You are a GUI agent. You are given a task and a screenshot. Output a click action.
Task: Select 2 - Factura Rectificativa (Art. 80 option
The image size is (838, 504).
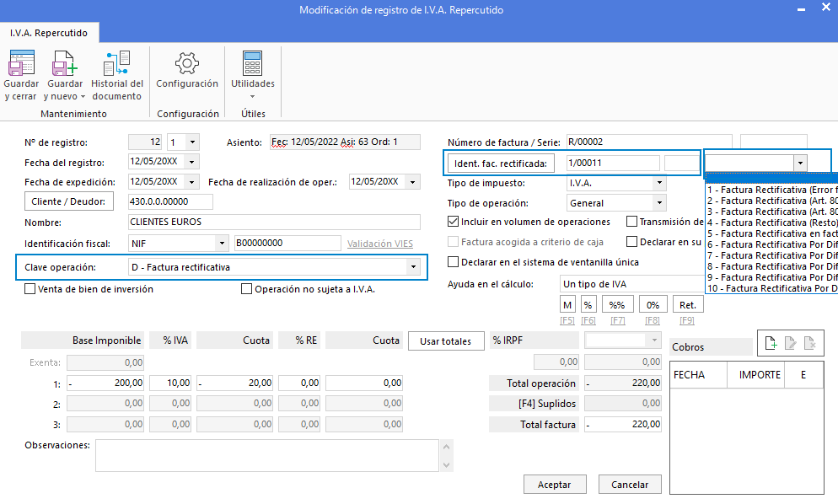click(772, 201)
